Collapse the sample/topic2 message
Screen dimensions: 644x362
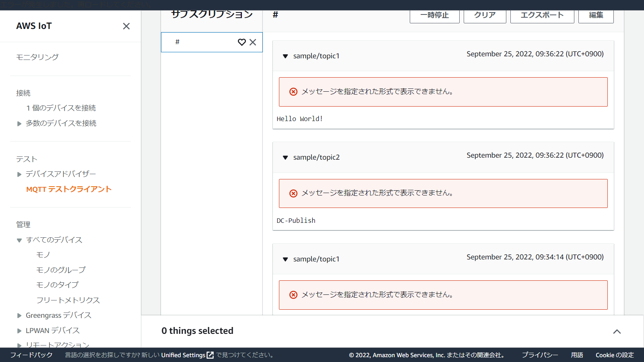[x=285, y=158]
